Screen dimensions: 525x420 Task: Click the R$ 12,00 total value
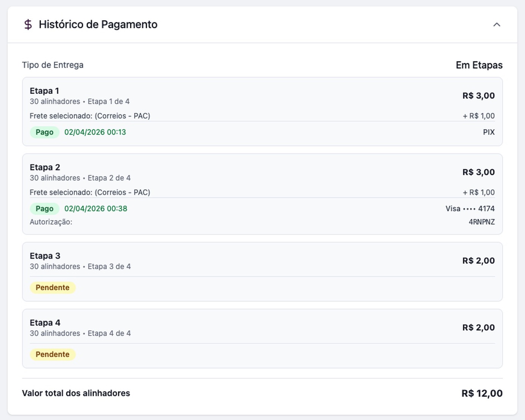pyautogui.click(x=482, y=393)
